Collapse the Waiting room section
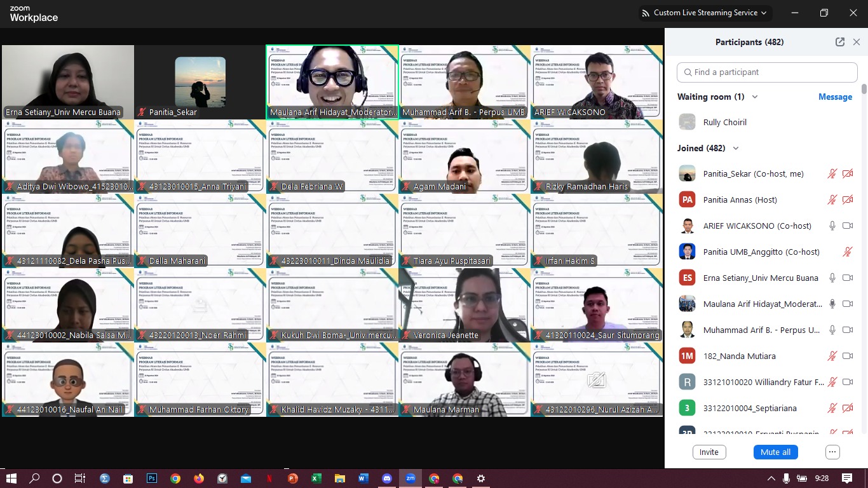 (755, 97)
